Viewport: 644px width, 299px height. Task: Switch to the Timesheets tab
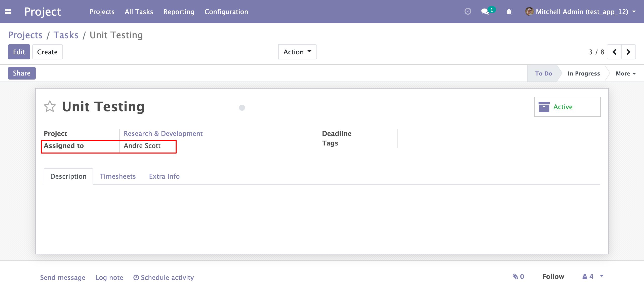[x=118, y=176]
